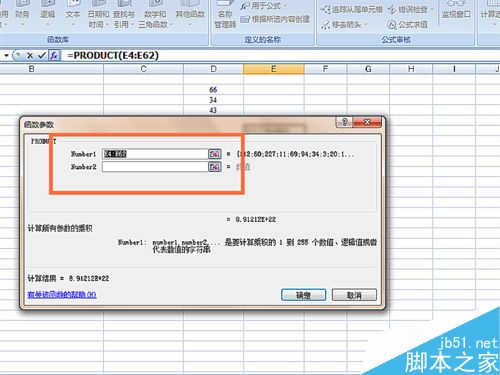Viewport: 500px width, 375px height.
Task: Cancel the formula entry with the X icon
Action: pos(30,55)
